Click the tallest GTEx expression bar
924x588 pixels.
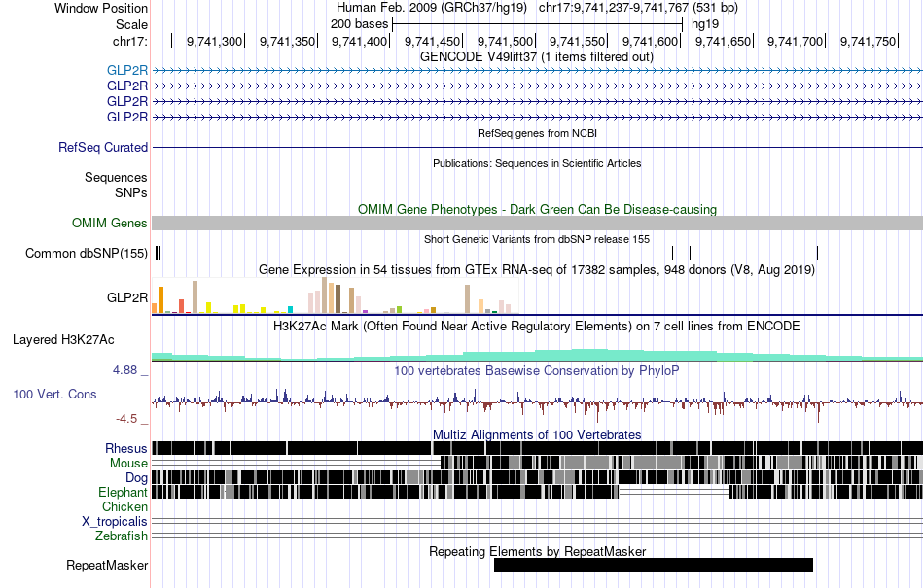pyautogui.click(x=324, y=294)
